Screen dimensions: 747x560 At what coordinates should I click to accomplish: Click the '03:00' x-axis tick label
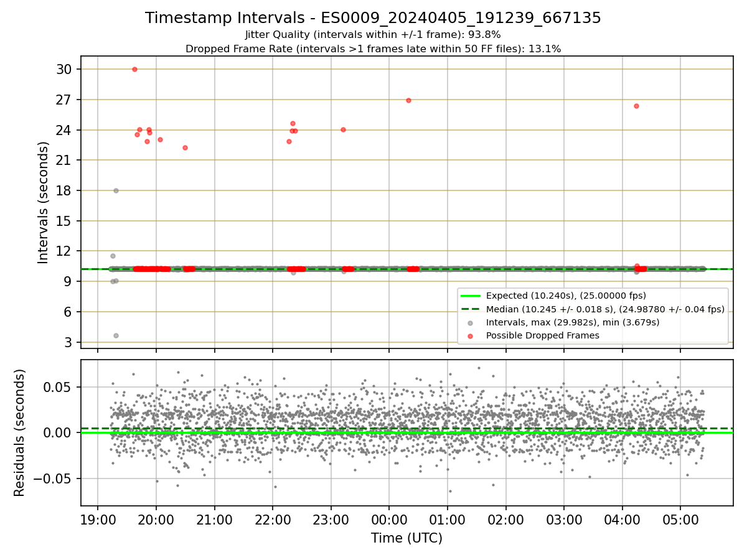[564, 520]
